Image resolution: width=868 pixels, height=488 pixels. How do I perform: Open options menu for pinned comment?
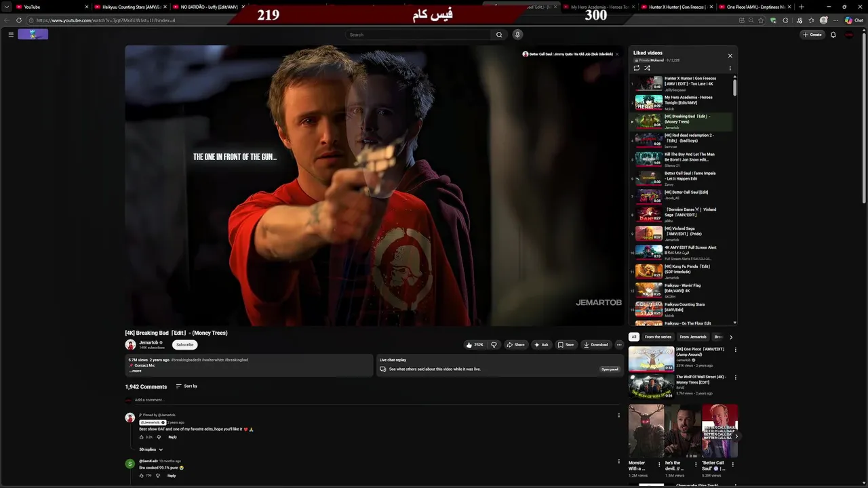click(618, 415)
